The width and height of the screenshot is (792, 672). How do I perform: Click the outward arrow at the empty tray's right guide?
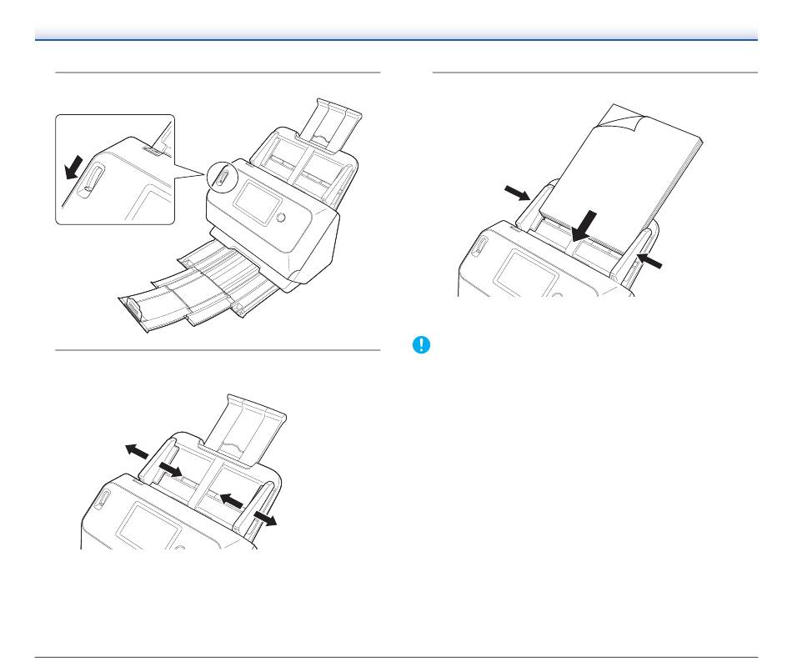[x=265, y=519]
